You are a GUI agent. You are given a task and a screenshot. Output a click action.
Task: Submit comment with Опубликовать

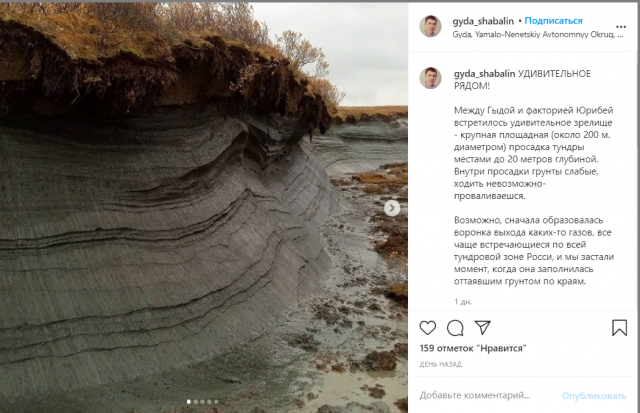(593, 395)
